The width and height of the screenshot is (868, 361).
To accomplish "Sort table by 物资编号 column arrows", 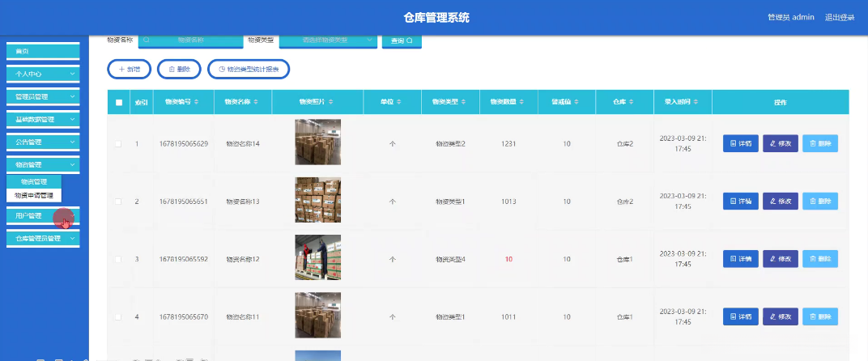I will (x=197, y=102).
